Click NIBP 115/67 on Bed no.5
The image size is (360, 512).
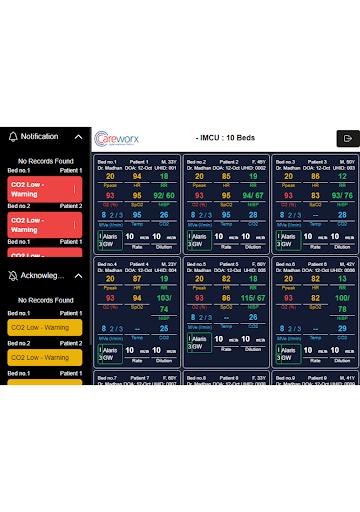click(253, 298)
